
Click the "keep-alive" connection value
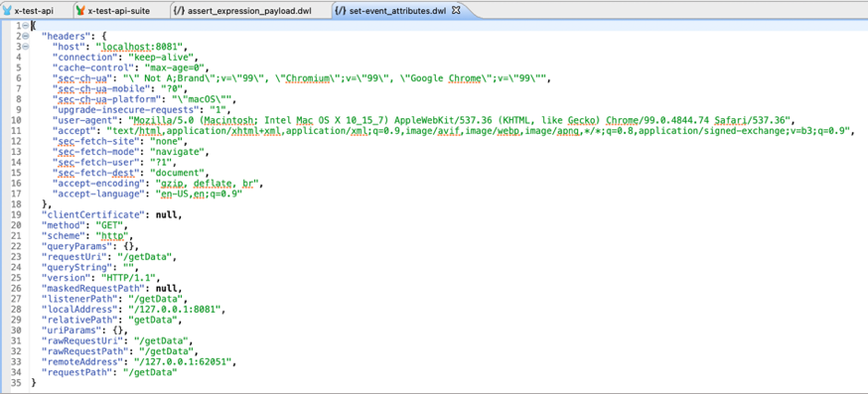[x=161, y=57]
